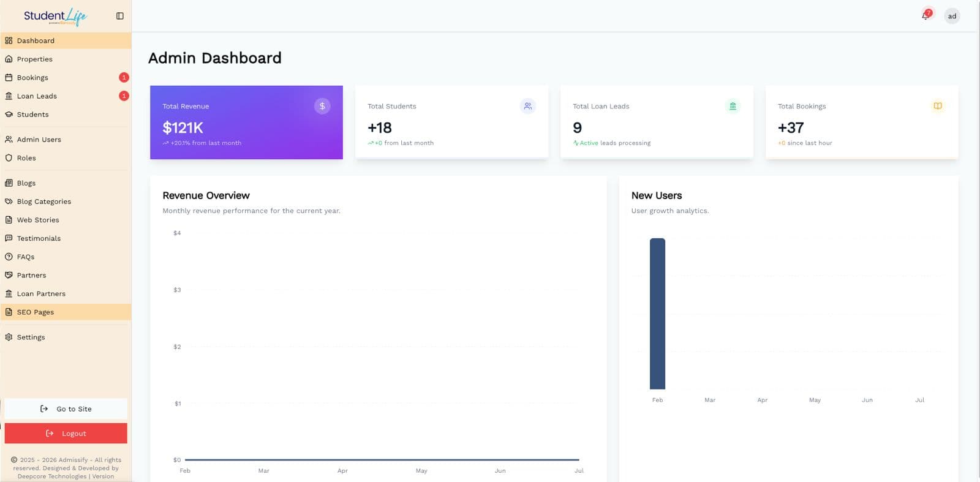The image size is (980, 482).
Task: Click the red badge on Loan Leads
Action: (x=124, y=96)
